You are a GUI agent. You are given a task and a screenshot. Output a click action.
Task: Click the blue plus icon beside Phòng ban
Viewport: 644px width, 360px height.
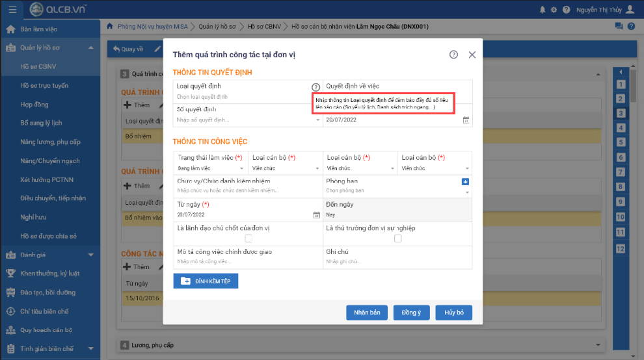point(465,181)
